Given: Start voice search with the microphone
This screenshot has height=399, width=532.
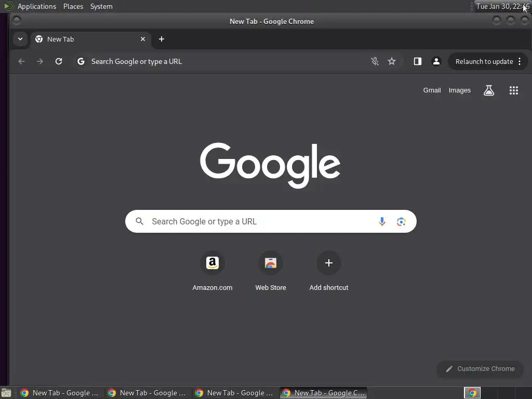Looking at the screenshot, I should click(x=382, y=221).
